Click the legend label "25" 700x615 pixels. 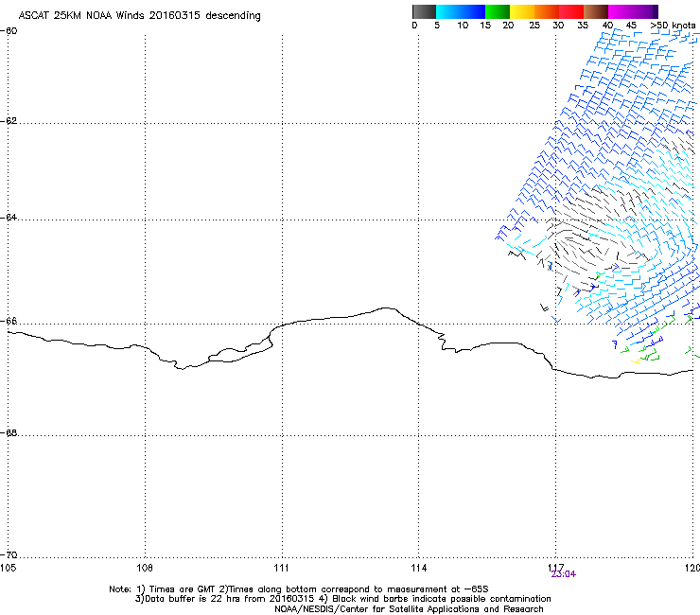coord(534,26)
